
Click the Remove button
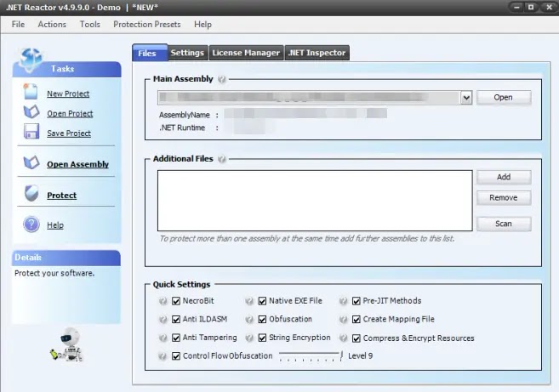504,198
